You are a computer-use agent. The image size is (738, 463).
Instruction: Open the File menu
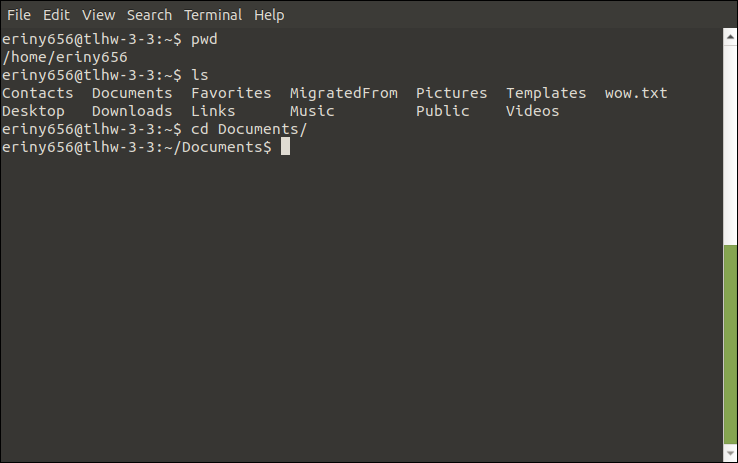pyautogui.click(x=19, y=15)
